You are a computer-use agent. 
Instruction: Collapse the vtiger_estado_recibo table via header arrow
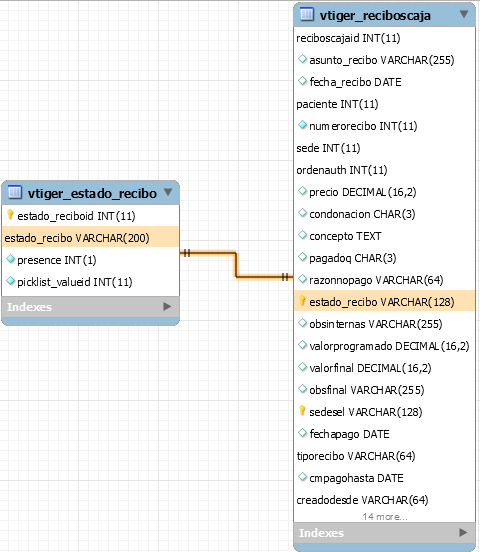point(168,192)
